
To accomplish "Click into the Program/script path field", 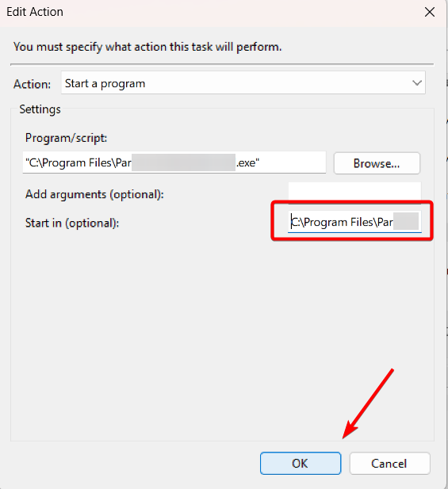I will tap(174, 162).
